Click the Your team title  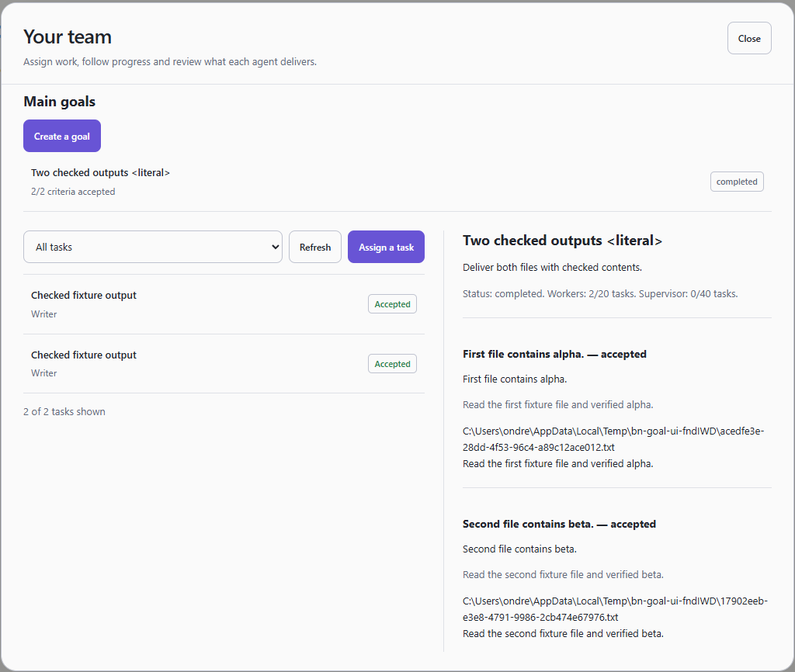pyautogui.click(x=68, y=37)
